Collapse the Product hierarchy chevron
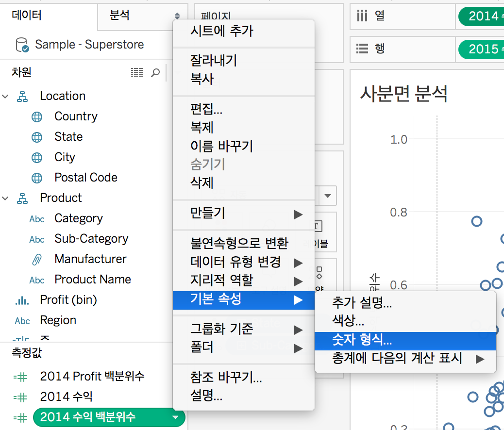504x430 pixels. click(5, 198)
